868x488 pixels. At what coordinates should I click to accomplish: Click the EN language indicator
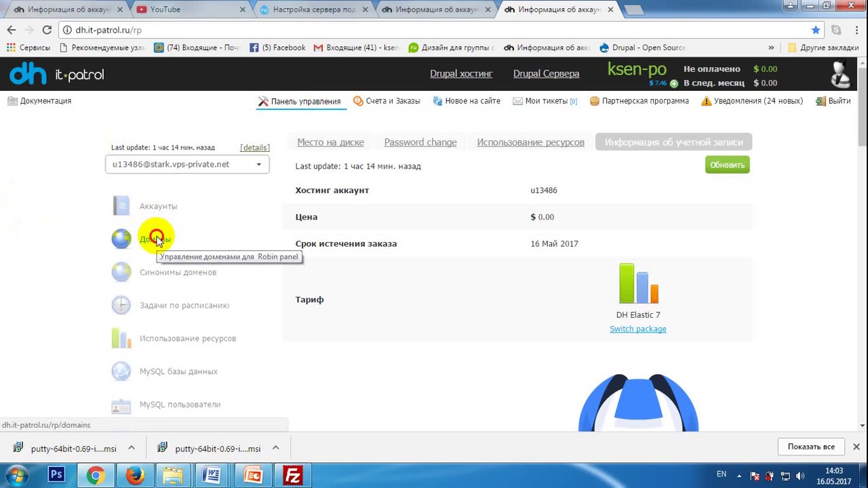pos(722,474)
